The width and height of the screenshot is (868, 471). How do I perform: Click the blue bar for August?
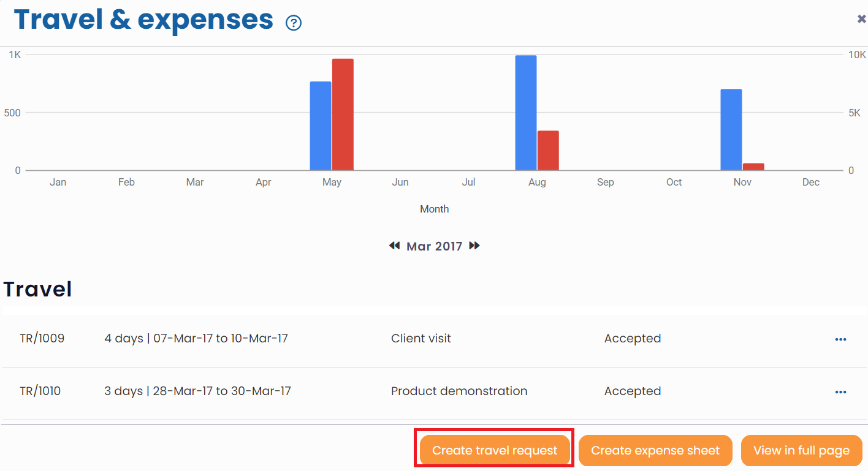pos(526,113)
